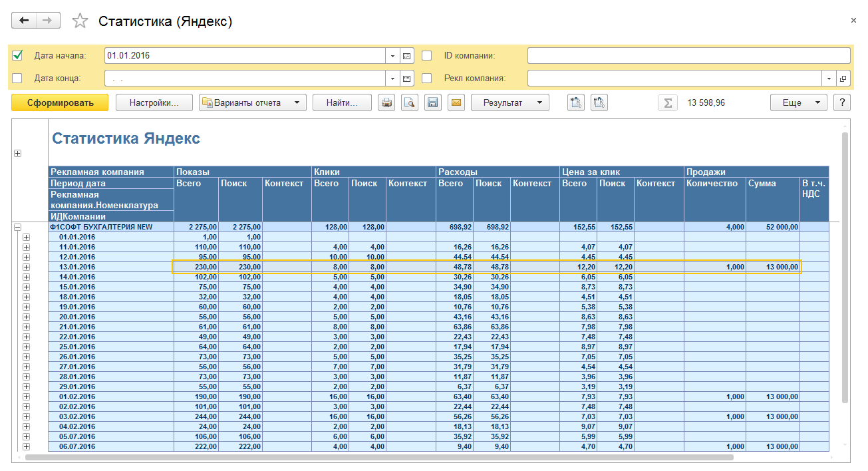Select the Цена за клик header
The image size is (868, 471).
pyautogui.click(x=622, y=172)
